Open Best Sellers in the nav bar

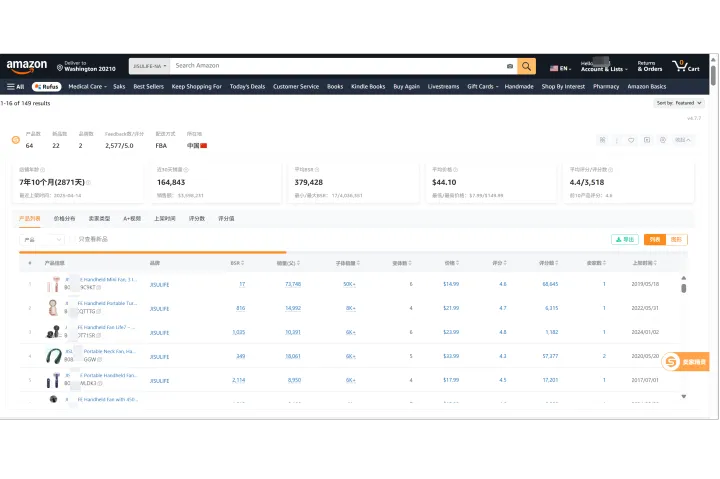point(148,86)
